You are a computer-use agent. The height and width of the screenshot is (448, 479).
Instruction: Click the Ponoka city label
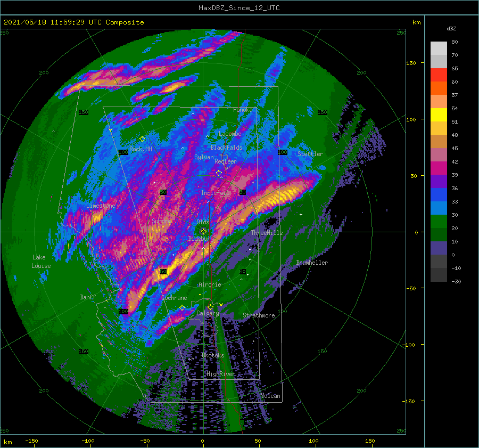point(243,110)
